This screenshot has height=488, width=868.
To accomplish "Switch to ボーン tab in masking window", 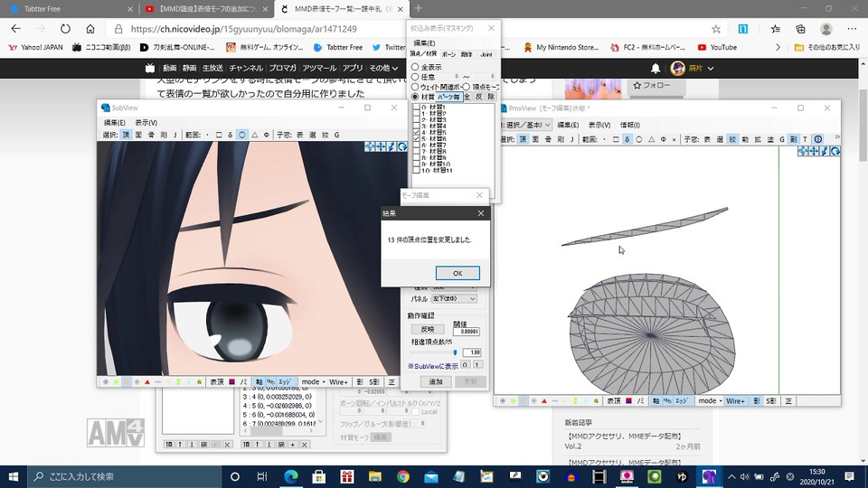I will (449, 54).
